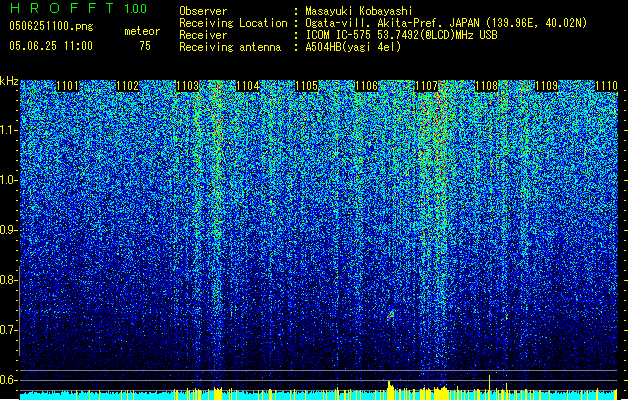Click the 0.7 kHz axis tick label
The width and height of the screenshot is (629, 400).
9,330
